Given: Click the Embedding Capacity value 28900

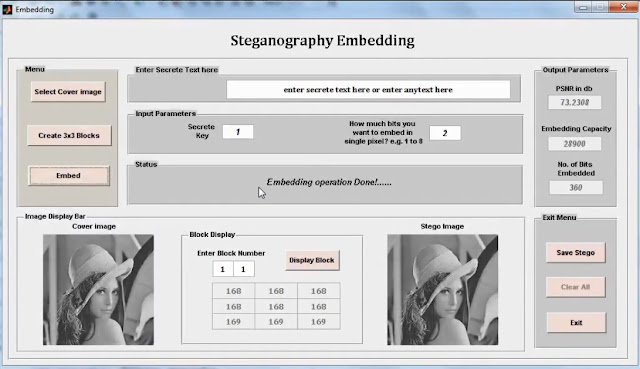Looking at the screenshot, I should (575, 144).
